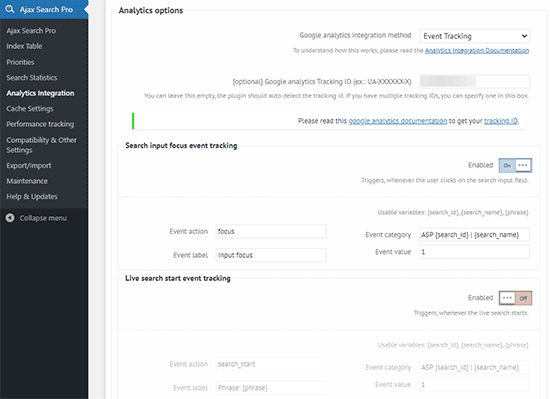Click the Ajax Search Pro magnifier icon

[x=10, y=9]
